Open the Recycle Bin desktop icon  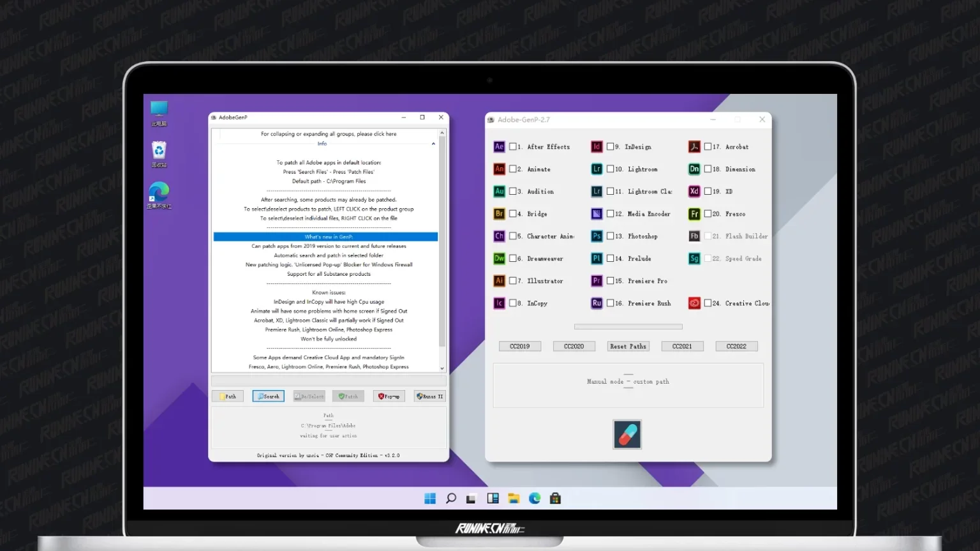[159, 154]
